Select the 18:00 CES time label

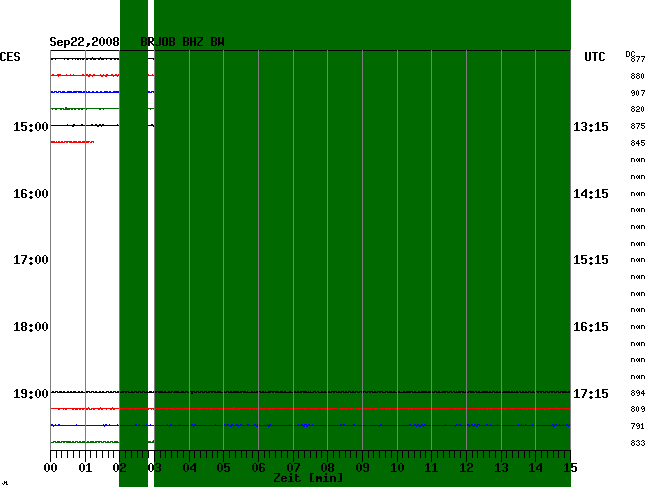point(31,327)
